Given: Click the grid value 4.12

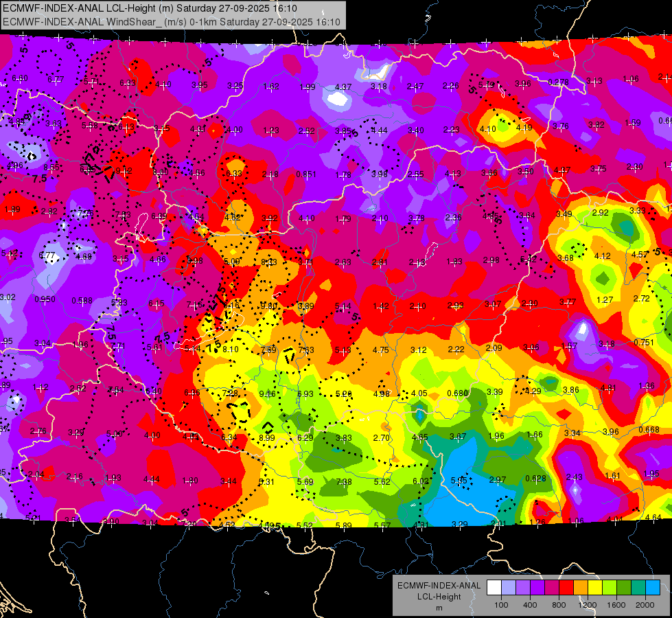Looking at the screenshot, I should [602, 256].
